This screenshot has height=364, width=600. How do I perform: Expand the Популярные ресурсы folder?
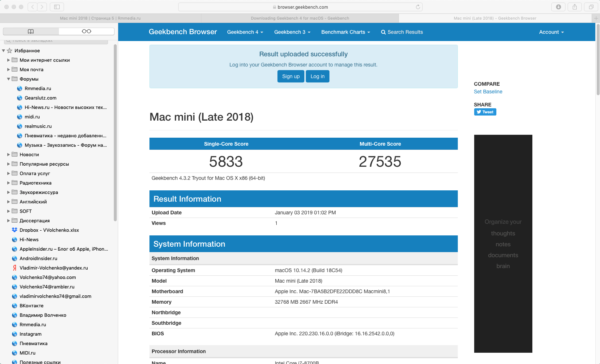coord(8,164)
